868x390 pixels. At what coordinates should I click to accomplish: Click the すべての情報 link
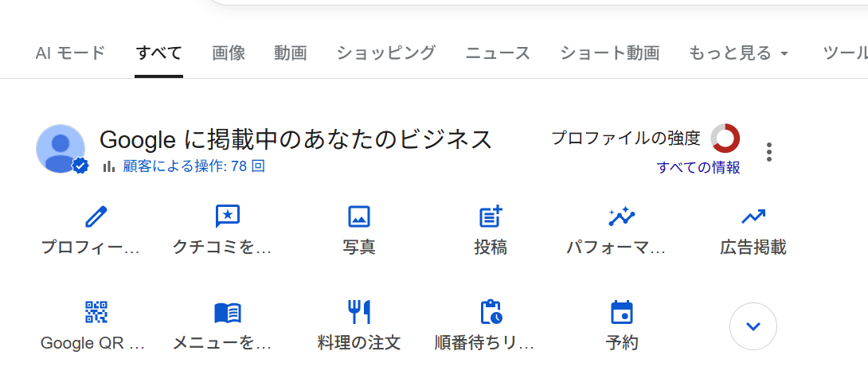pyautogui.click(x=698, y=167)
